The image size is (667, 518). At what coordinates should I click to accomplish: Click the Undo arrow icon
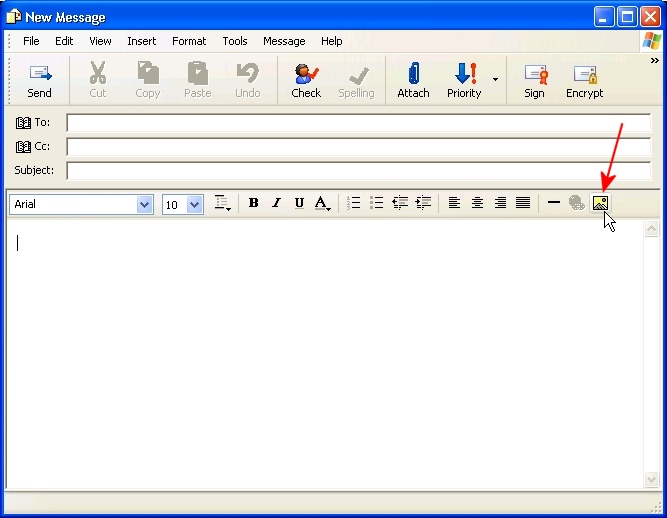pos(248,73)
